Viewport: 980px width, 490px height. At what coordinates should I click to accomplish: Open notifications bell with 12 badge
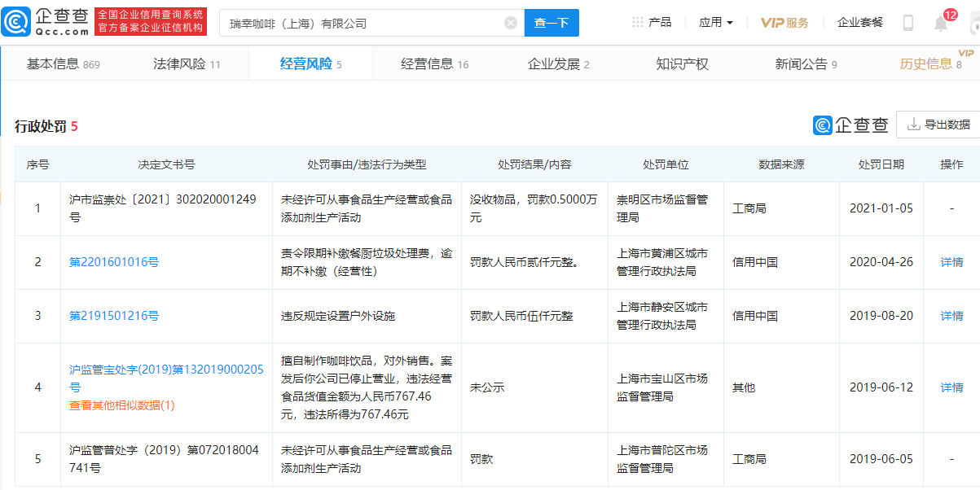tap(941, 23)
